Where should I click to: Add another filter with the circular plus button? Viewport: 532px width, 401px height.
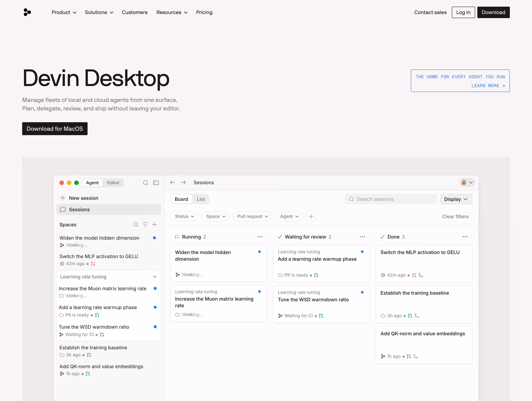coord(311,216)
